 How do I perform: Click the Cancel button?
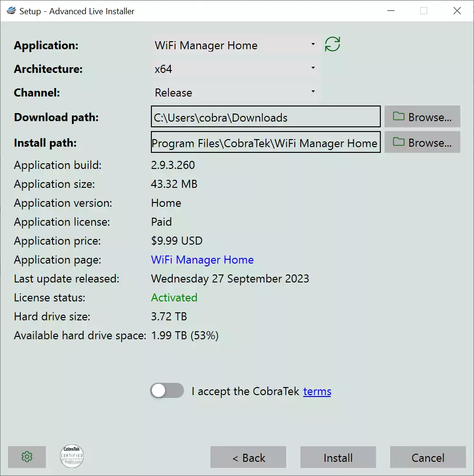(428, 457)
